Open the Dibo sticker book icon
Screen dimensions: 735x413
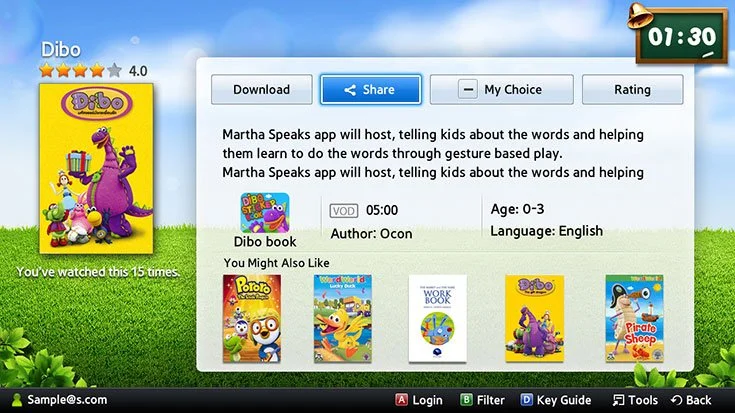click(265, 213)
